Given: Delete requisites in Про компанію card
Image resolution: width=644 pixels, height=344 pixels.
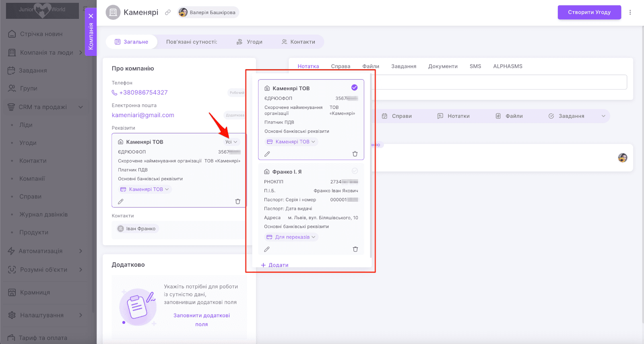Looking at the screenshot, I should 237,202.
